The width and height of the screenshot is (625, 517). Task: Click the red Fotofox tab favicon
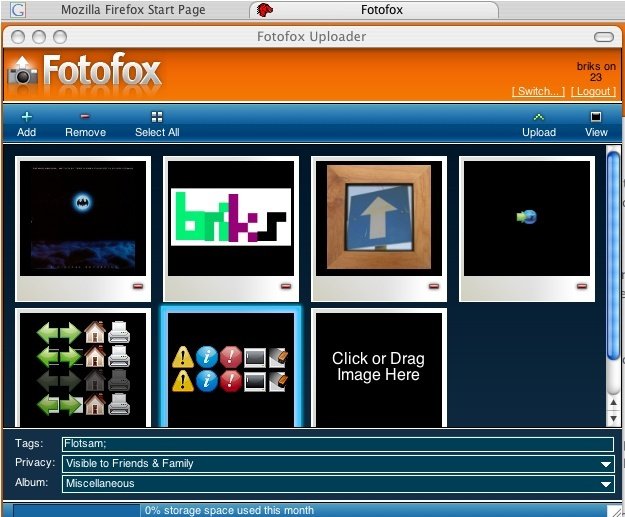(264, 10)
